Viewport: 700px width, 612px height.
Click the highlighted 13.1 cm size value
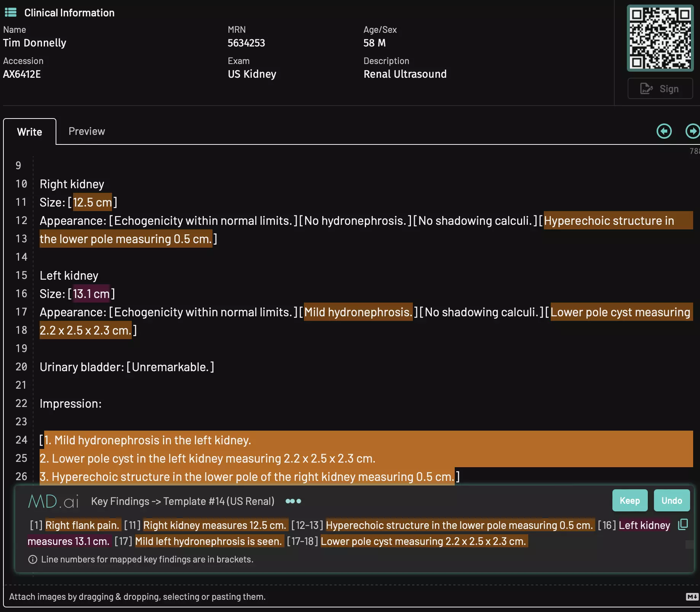(91, 294)
